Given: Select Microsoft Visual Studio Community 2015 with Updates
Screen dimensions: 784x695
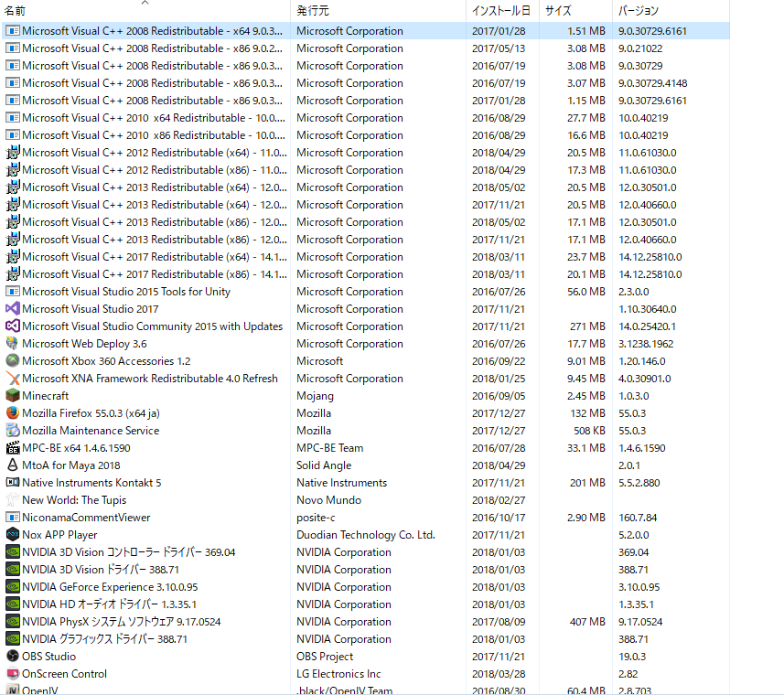Looking at the screenshot, I should point(153,326).
